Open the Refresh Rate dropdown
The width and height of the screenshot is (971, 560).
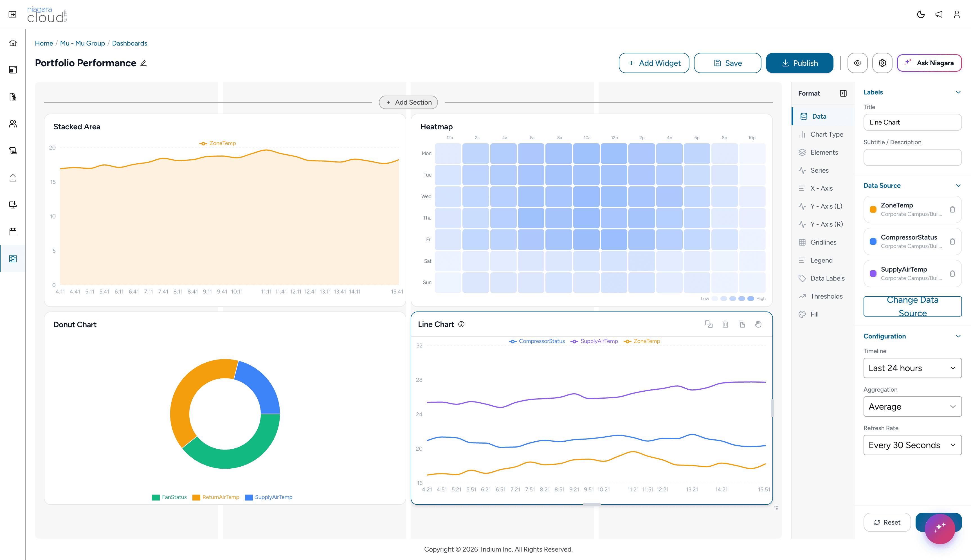point(912,445)
